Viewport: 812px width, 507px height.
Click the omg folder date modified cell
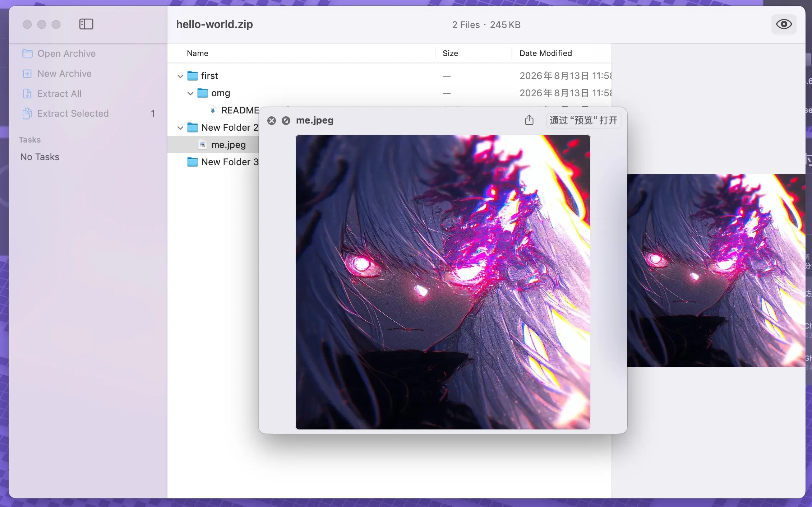pos(566,93)
